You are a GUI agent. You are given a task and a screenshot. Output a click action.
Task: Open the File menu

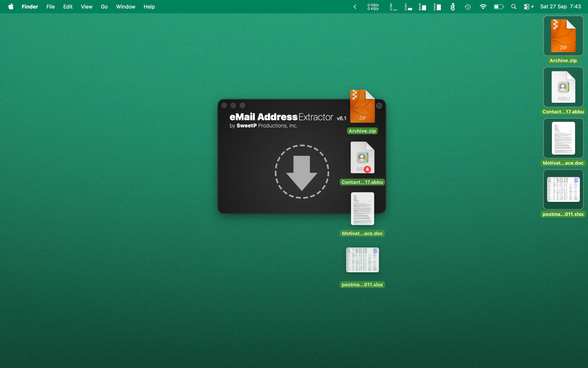tap(50, 7)
